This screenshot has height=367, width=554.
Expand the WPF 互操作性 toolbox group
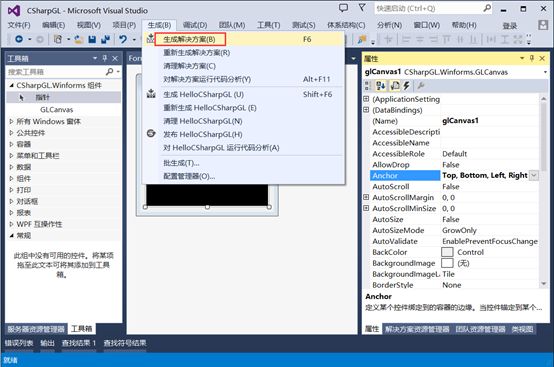11,224
